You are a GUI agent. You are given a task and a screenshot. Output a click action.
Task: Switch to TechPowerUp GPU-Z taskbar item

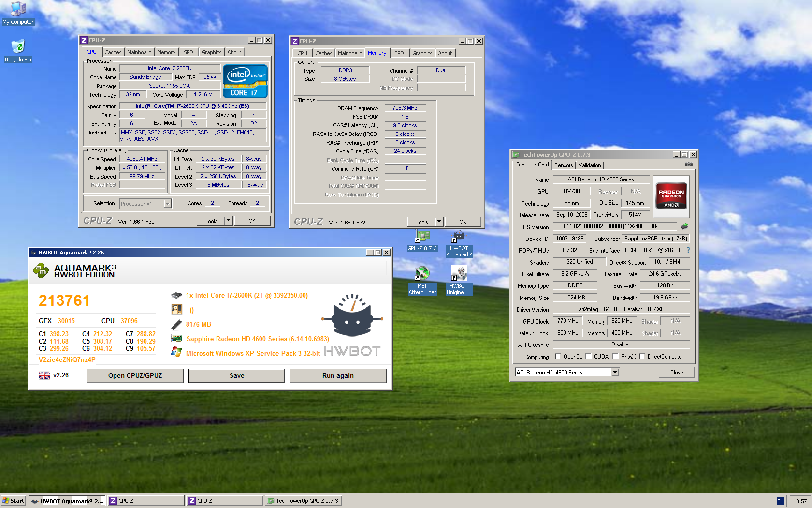pyautogui.click(x=304, y=501)
